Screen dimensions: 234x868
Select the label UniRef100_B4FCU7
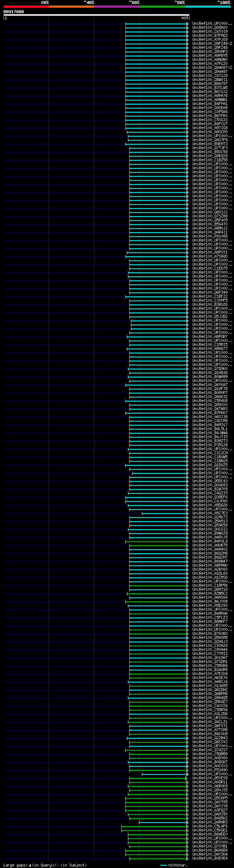pos(210,124)
